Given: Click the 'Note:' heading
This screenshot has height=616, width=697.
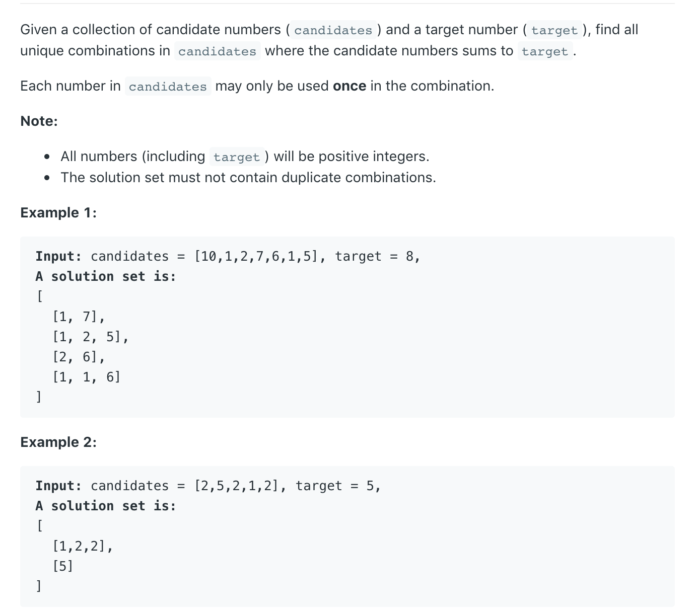Looking at the screenshot, I should [39, 121].
